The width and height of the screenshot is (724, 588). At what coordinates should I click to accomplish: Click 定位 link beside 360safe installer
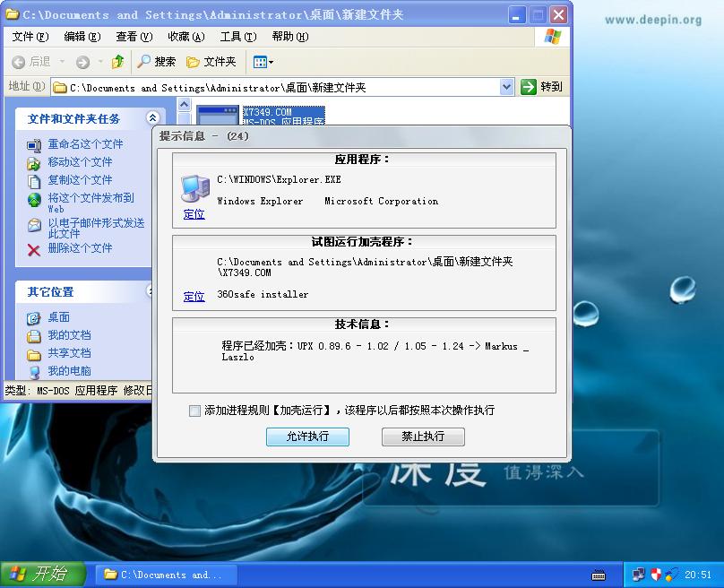click(x=194, y=296)
